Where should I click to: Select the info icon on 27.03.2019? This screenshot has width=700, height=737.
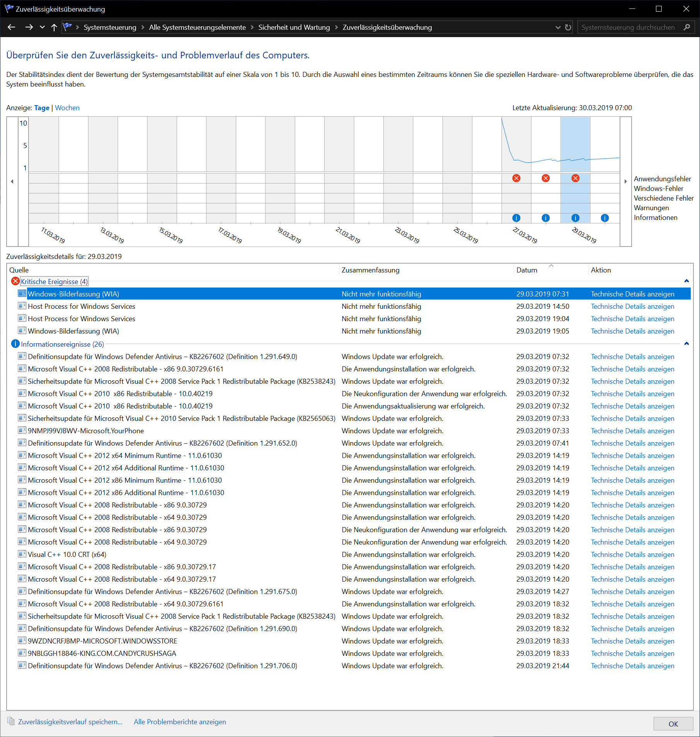coord(516,218)
